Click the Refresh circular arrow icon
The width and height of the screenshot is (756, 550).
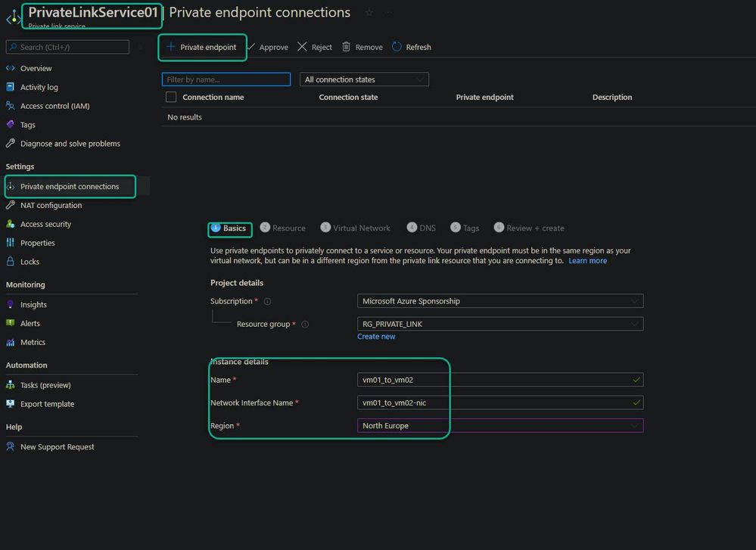tap(397, 47)
